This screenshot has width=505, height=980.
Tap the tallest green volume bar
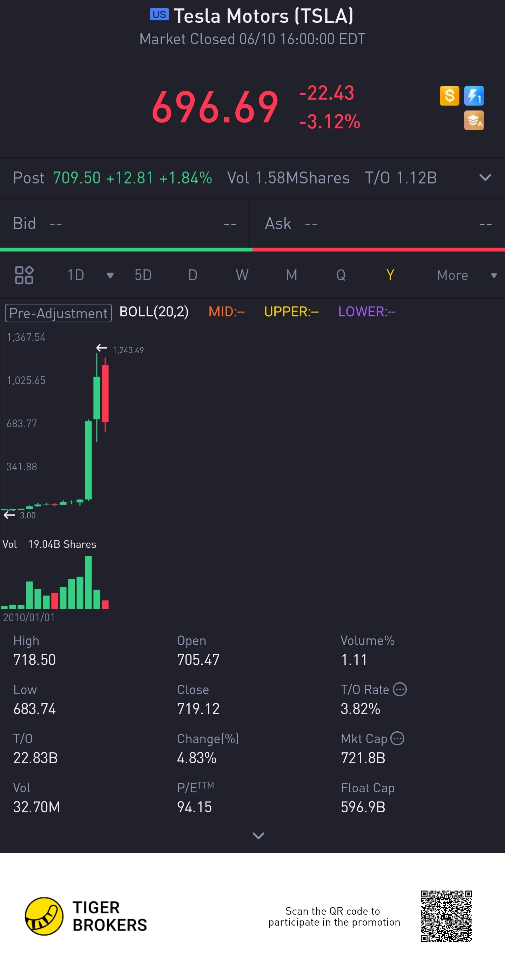pos(88,582)
